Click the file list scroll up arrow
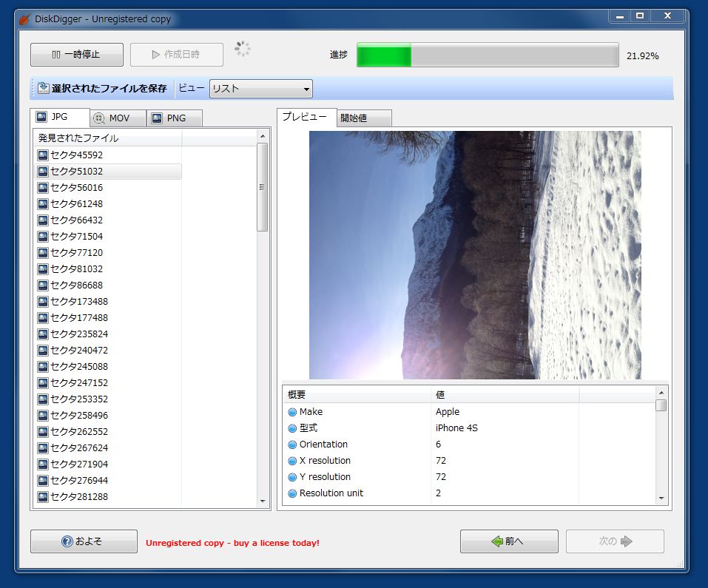 pos(263,136)
